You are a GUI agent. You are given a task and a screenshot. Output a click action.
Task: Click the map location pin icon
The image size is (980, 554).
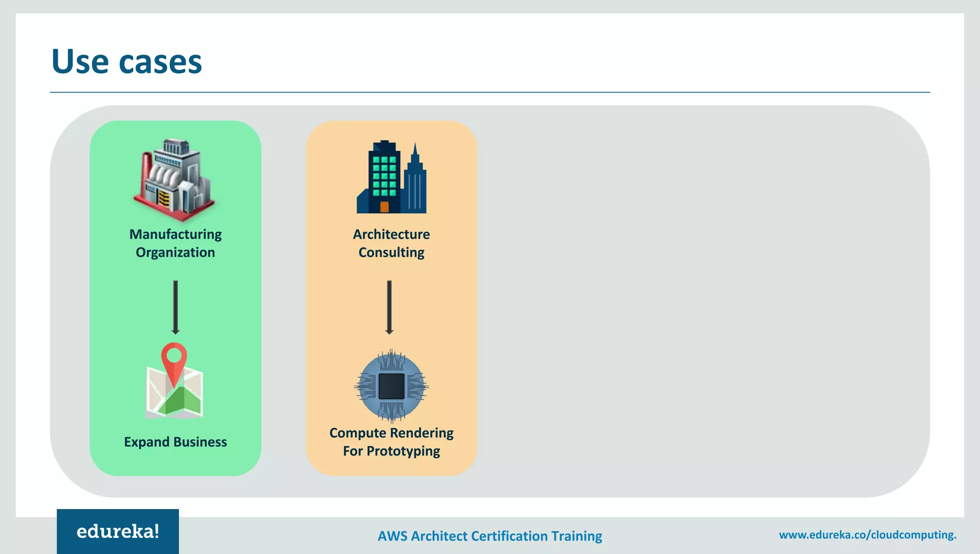pyautogui.click(x=174, y=381)
